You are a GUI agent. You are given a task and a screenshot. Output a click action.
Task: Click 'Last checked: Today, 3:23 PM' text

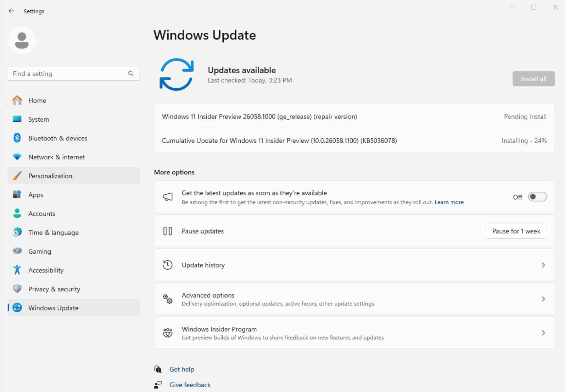coord(250,80)
